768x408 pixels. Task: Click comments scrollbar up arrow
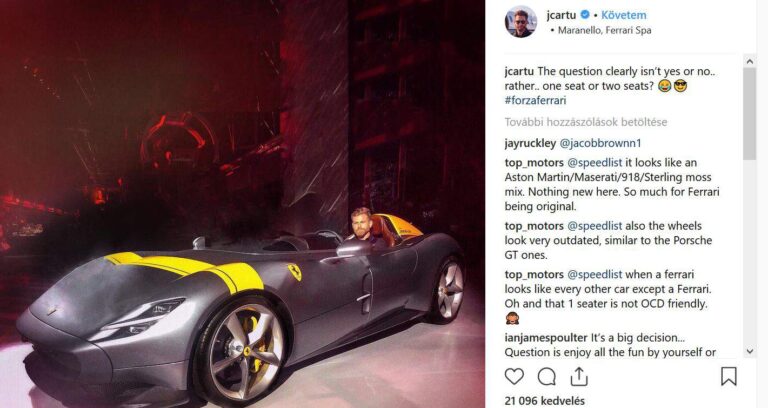[749, 61]
